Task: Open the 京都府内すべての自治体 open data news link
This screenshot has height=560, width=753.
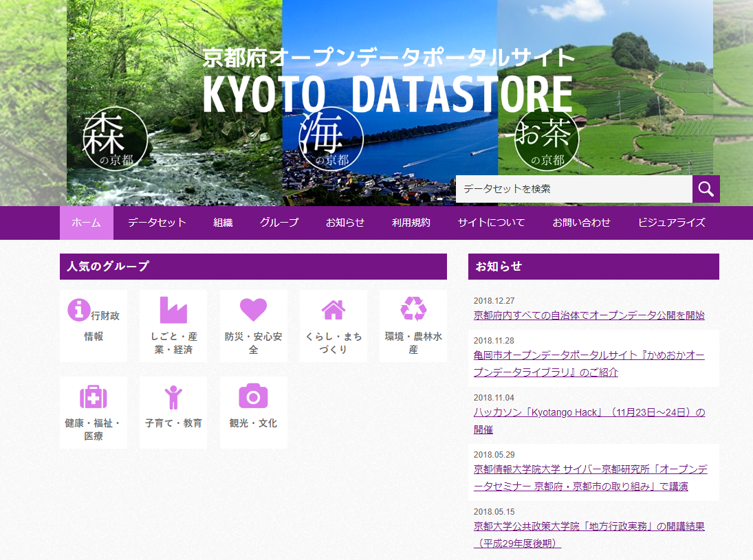Action: coord(589,315)
